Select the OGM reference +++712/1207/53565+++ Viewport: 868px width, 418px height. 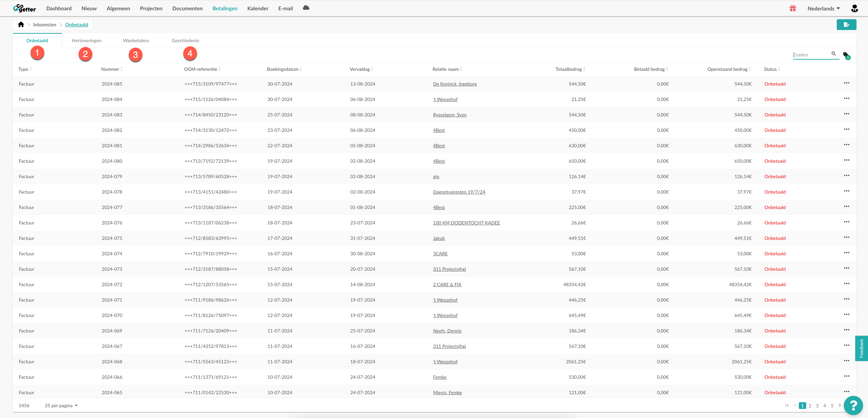[211, 285]
